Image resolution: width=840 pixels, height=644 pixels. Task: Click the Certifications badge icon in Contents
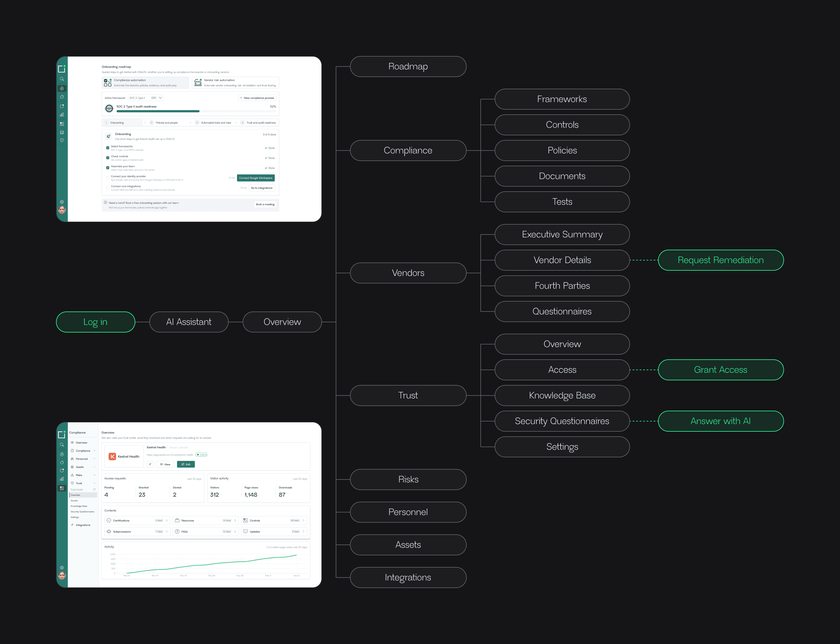(109, 521)
